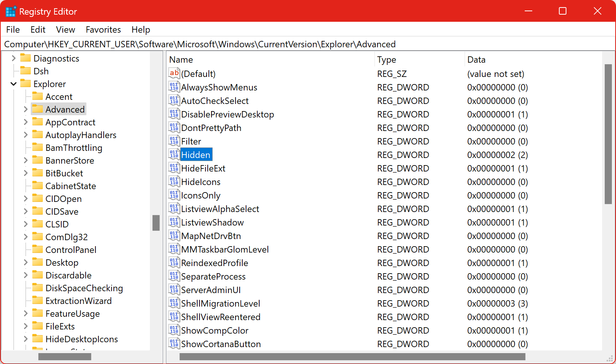Click the DWORD icon beside ShowCompColor
The width and height of the screenshot is (616, 364).
(174, 330)
